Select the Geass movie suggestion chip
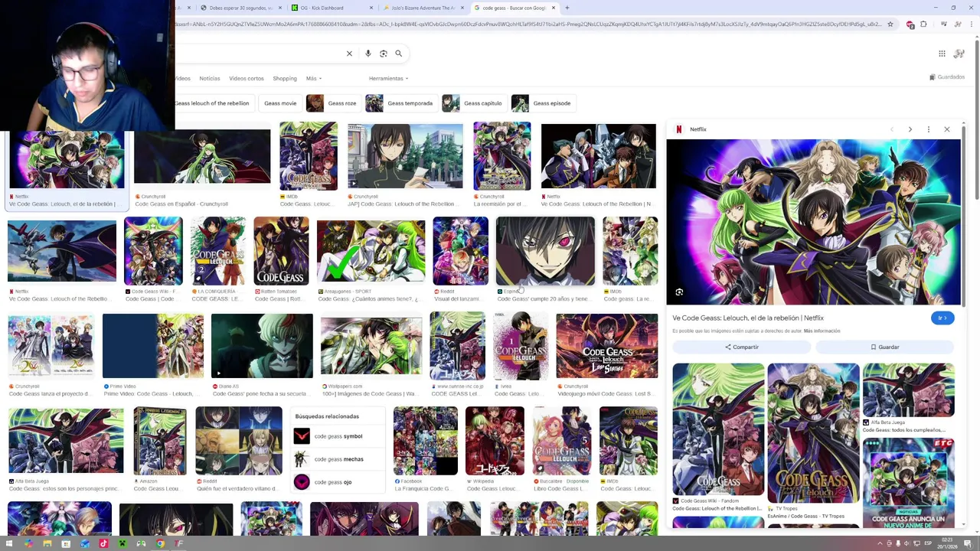 click(x=279, y=103)
